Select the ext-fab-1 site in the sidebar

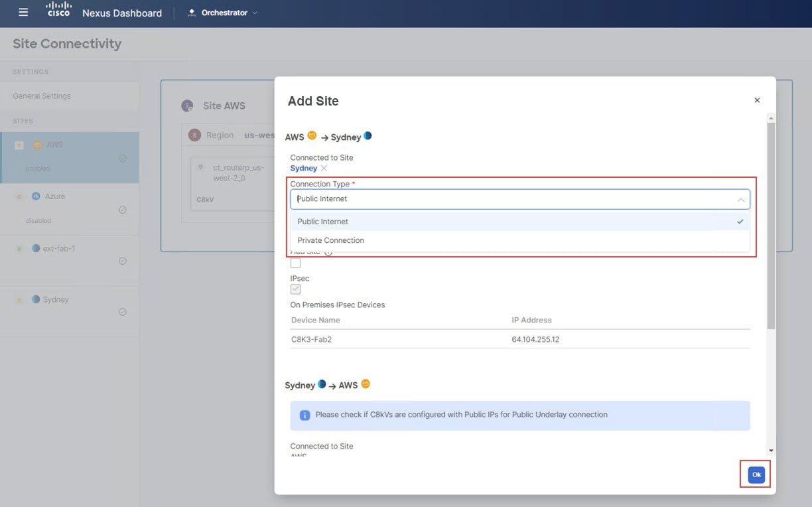tap(70, 261)
